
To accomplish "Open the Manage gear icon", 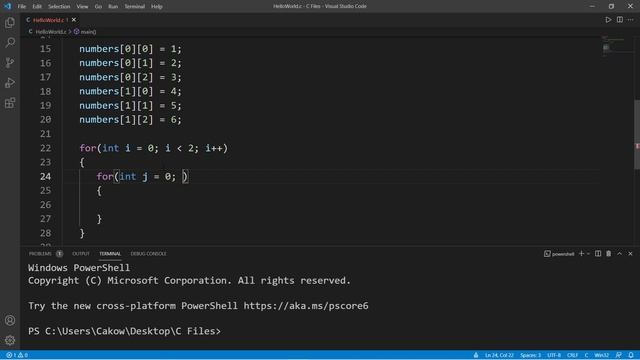I will (x=10, y=340).
